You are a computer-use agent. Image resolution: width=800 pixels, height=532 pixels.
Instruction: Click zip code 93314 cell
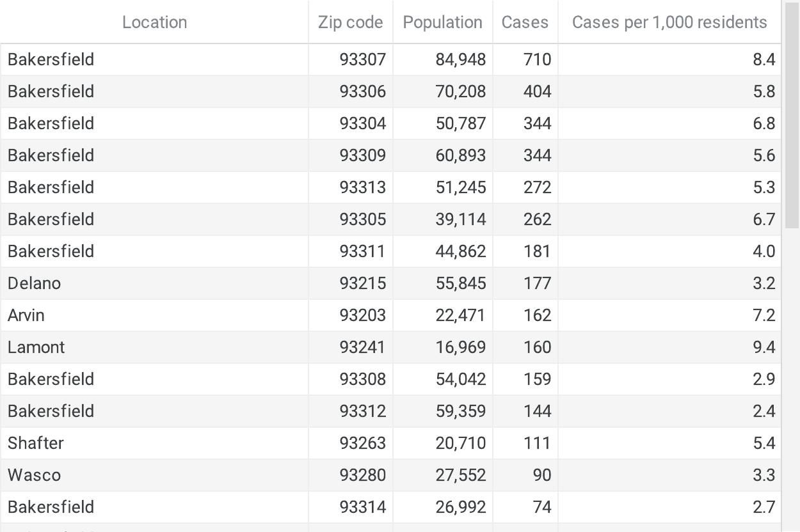click(351, 507)
